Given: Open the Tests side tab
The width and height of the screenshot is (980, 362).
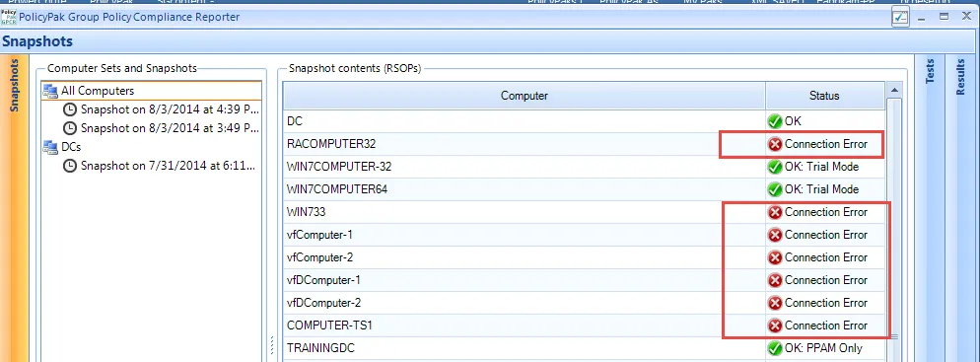Looking at the screenshot, I should [930, 71].
